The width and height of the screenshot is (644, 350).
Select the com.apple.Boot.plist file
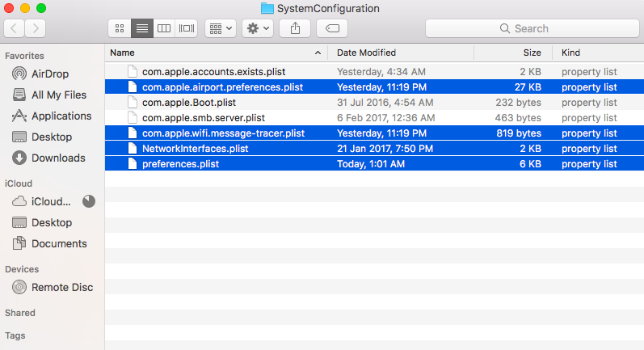tap(188, 103)
